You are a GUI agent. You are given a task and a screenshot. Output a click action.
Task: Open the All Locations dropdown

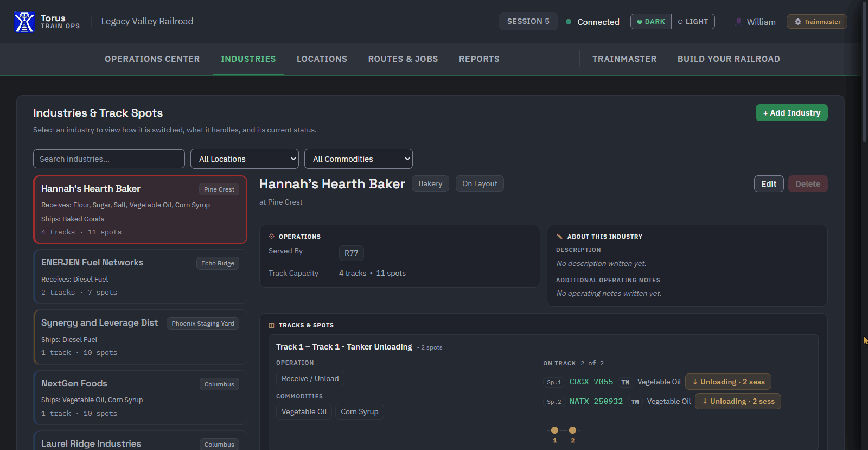245,159
